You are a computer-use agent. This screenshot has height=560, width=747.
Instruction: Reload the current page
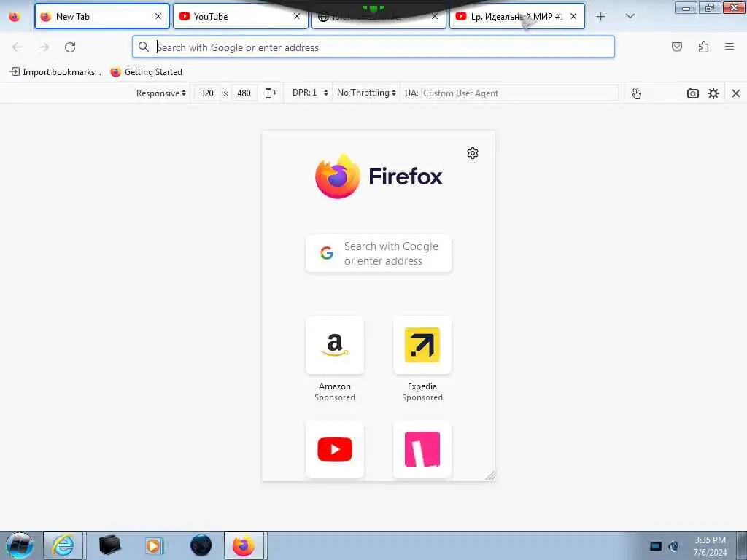coord(70,47)
